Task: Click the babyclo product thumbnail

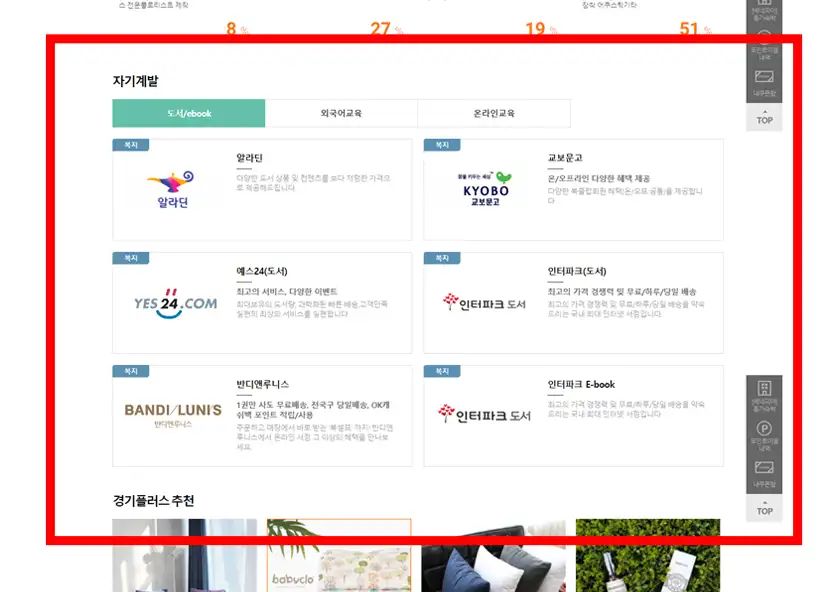Action: click(x=339, y=555)
